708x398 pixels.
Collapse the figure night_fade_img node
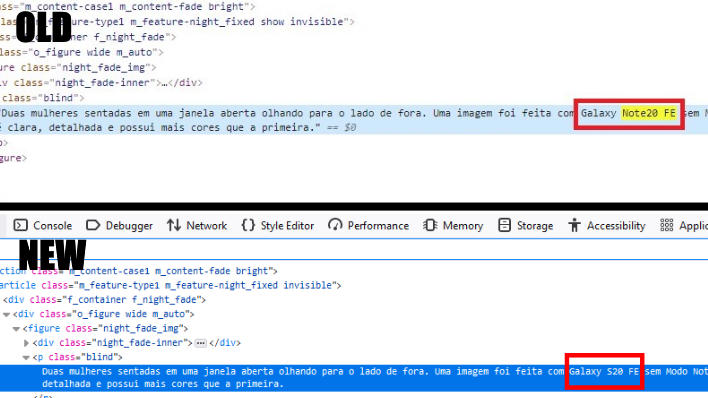[x=16, y=329]
